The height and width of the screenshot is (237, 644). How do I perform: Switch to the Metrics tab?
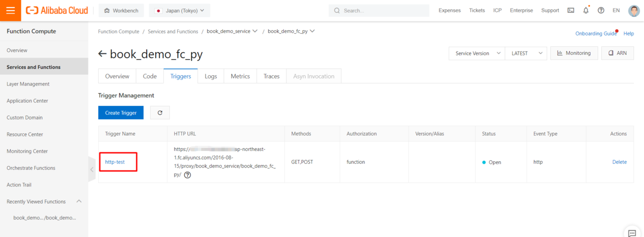pyautogui.click(x=240, y=76)
